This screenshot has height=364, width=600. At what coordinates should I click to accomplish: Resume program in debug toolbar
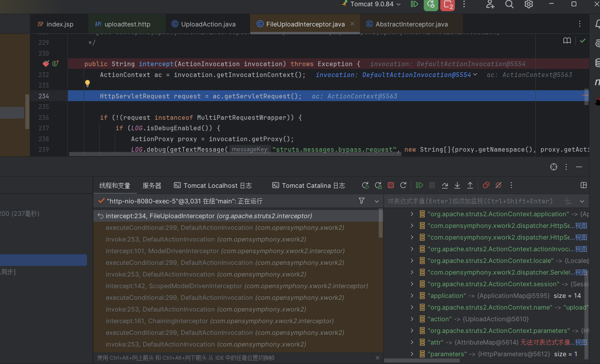pos(419,185)
